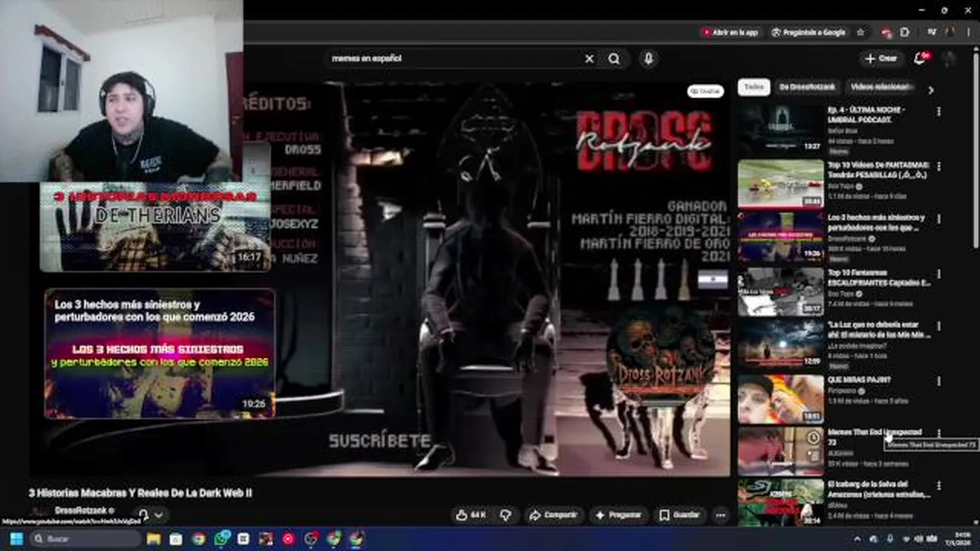
Task: Open options menu for Top 10 Fantasmas ESCALOFRIANTES
Action: pyautogui.click(x=939, y=274)
